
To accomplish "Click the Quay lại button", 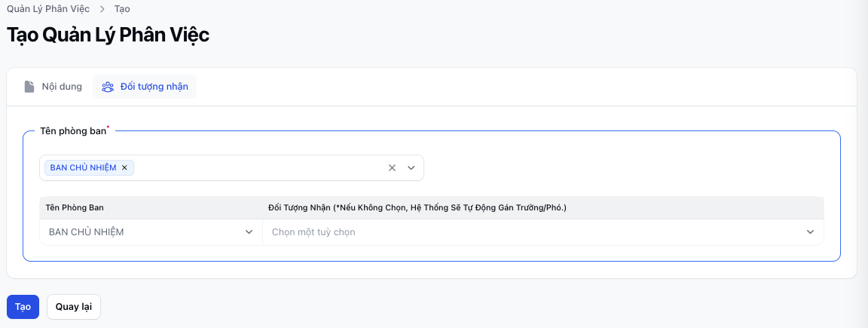I will coord(74,307).
